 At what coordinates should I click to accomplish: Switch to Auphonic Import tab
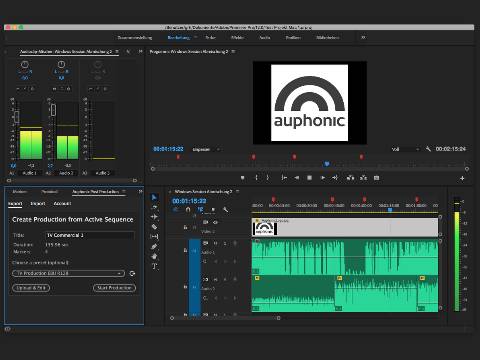pyautogui.click(x=38, y=203)
